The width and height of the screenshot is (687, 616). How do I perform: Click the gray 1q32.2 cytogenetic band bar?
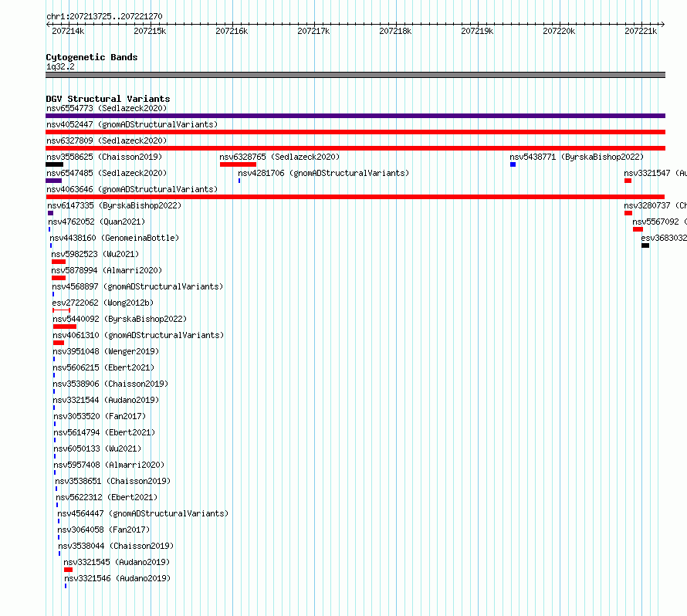355,75
